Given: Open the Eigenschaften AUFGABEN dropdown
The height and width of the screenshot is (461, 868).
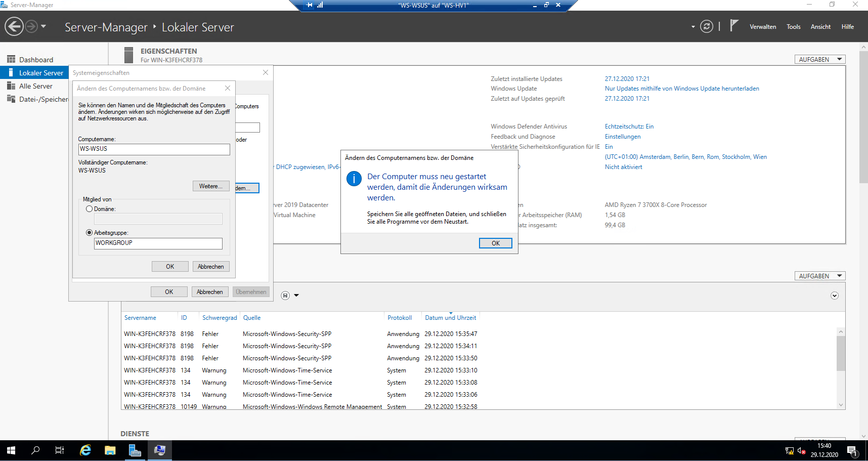Looking at the screenshot, I should (820, 59).
